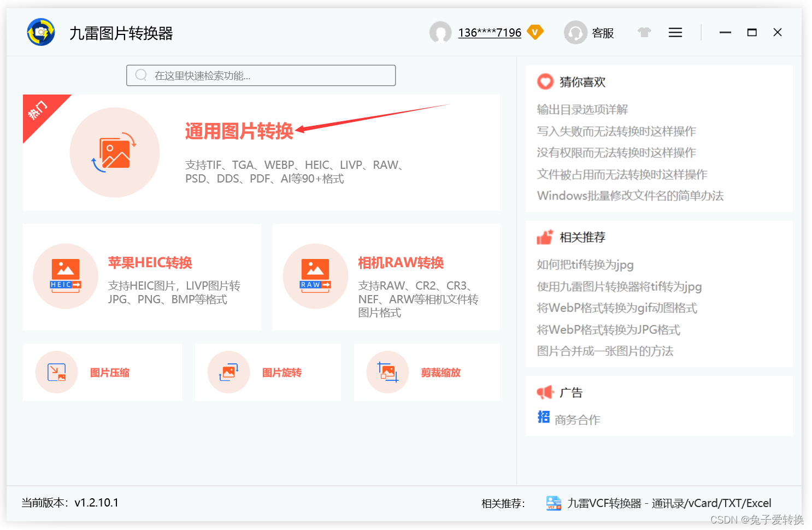The width and height of the screenshot is (812, 530).
Task: Open 文件被占用而无法转换时这样操作 article
Action: [622, 174]
